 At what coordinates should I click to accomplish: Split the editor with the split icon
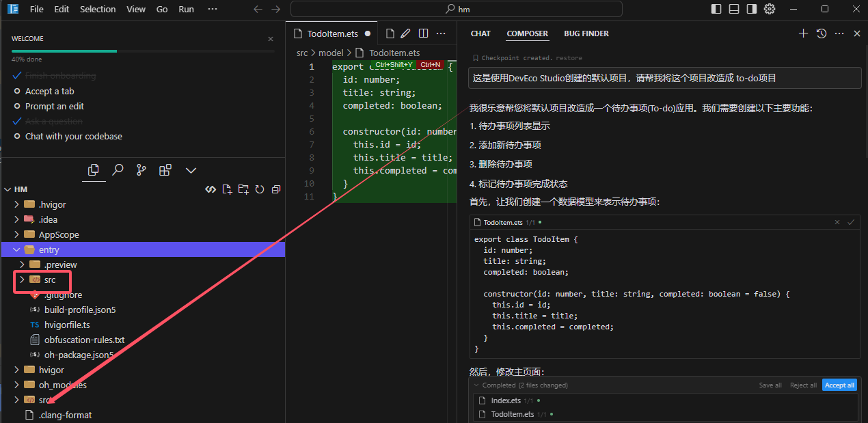(x=423, y=33)
